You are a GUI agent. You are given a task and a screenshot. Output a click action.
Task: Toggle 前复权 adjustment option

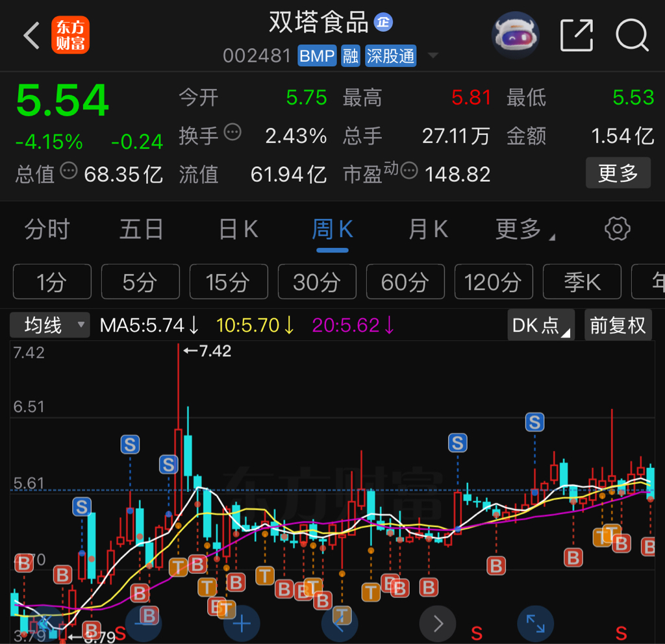[x=618, y=325]
